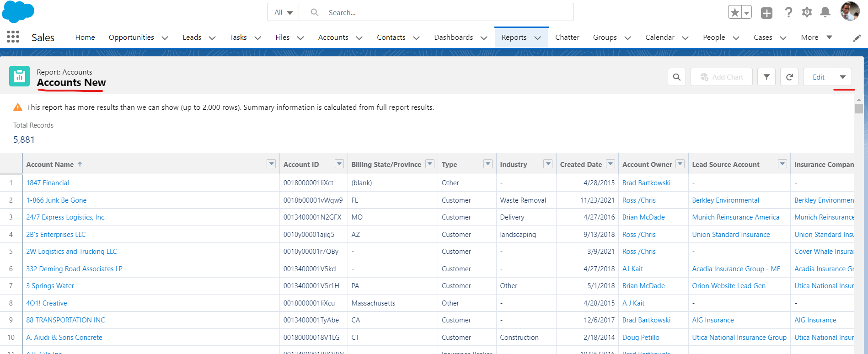This screenshot has height=354, width=868.
Task: Open owner Brian McDade for 24/7 Express row
Action: 643,217
